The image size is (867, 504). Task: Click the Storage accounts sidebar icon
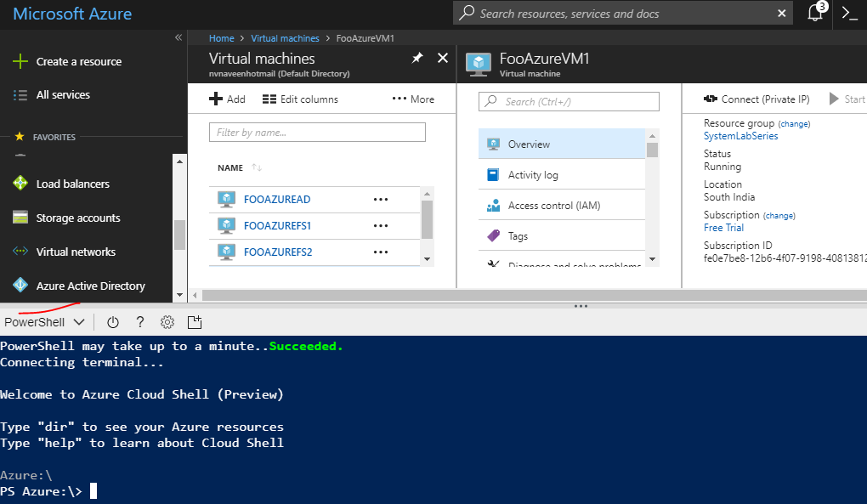(x=19, y=218)
